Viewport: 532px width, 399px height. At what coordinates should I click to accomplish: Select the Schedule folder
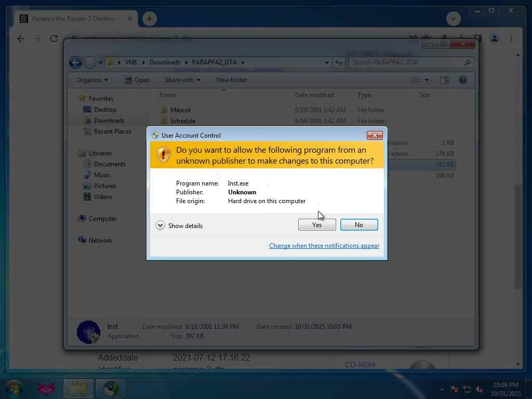[182, 121]
